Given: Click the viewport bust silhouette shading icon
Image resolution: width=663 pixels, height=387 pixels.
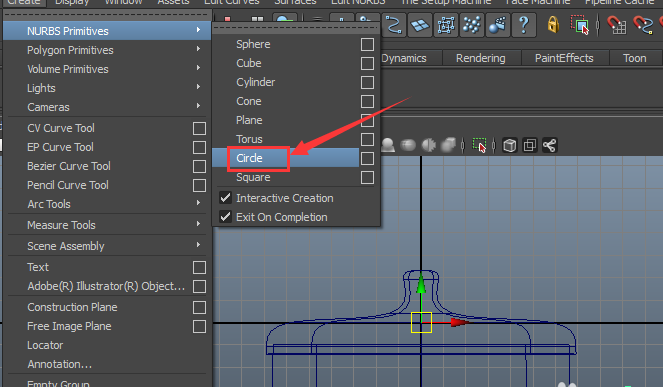Looking at the screenshot, I should click(388, 145).
